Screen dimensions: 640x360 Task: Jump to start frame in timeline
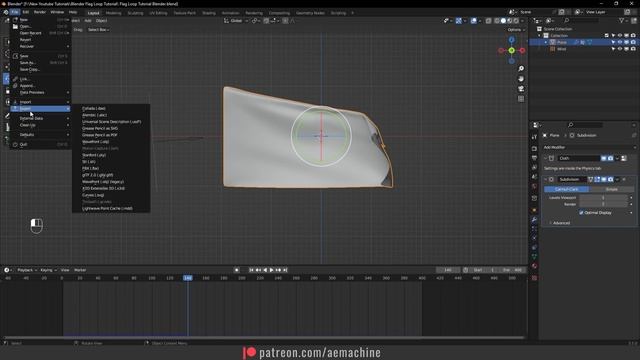251,270
